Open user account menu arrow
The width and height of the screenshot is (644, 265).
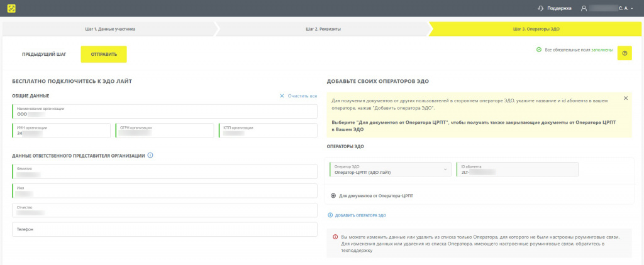point(632,9)
